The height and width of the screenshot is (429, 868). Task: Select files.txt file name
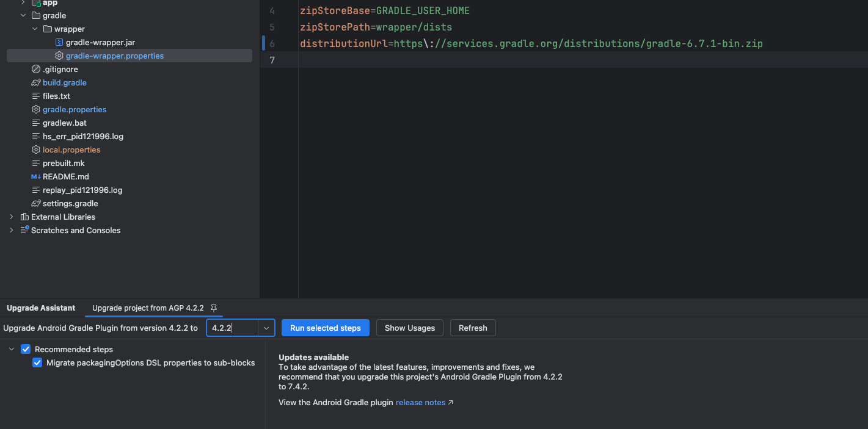56,96
